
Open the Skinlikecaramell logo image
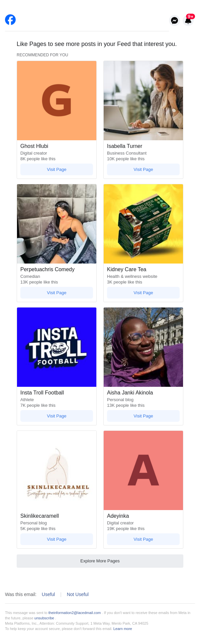[x=57, y=470]
